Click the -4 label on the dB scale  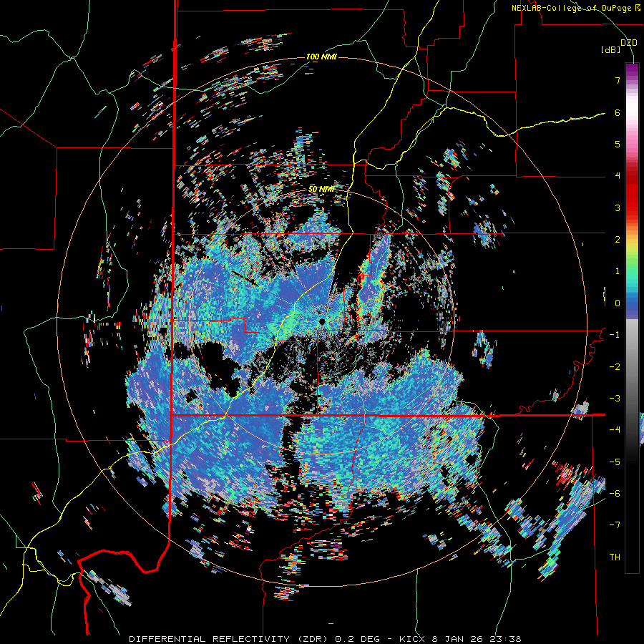[x=615, y=430]
